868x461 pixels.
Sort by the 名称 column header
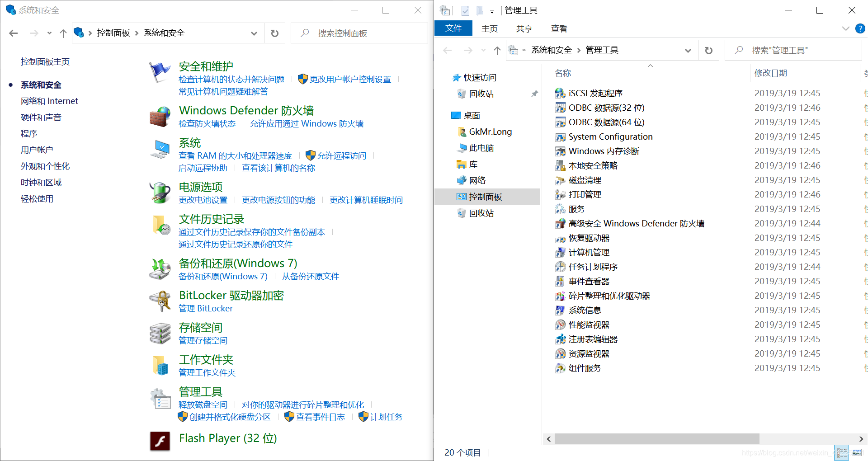point(563,73)
